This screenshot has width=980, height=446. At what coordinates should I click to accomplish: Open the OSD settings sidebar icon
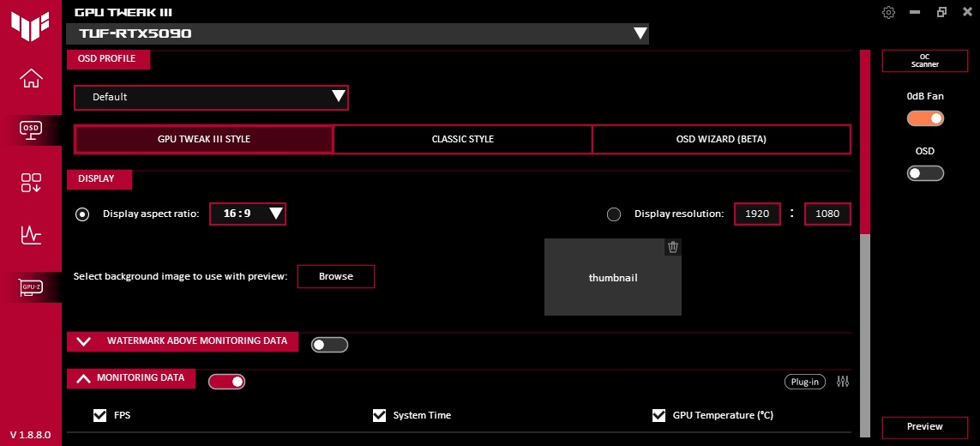pyautogui.click(x=31, y=130)
